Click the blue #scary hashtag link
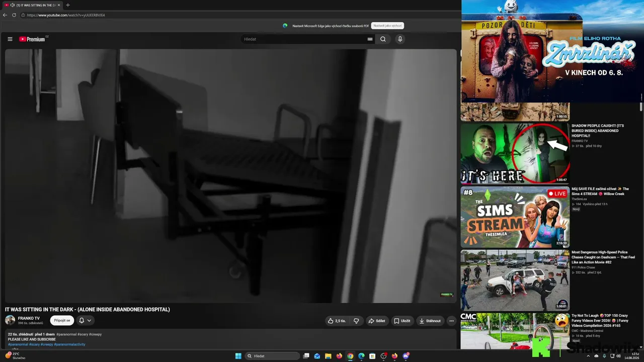Viewport: 644px width, 362px height. pyautogui.click(x=34, y=344)
